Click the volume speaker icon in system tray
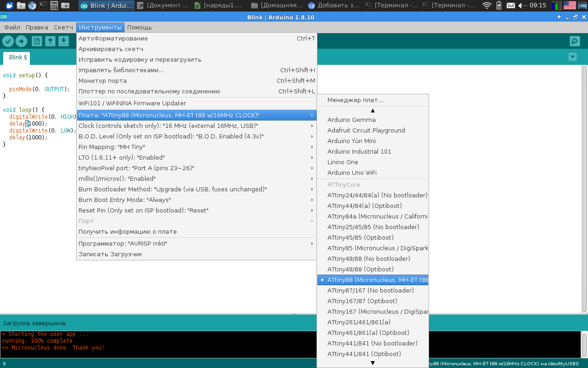Screen dimensions: 588x368 [522, 6]
